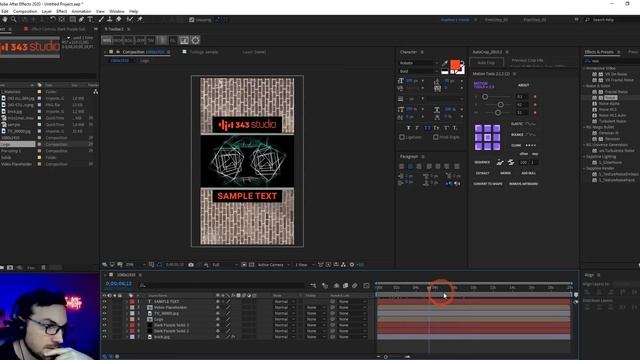Click the orange fill color swatch
This screenshot has height=360, width=640.
(455, 65)
